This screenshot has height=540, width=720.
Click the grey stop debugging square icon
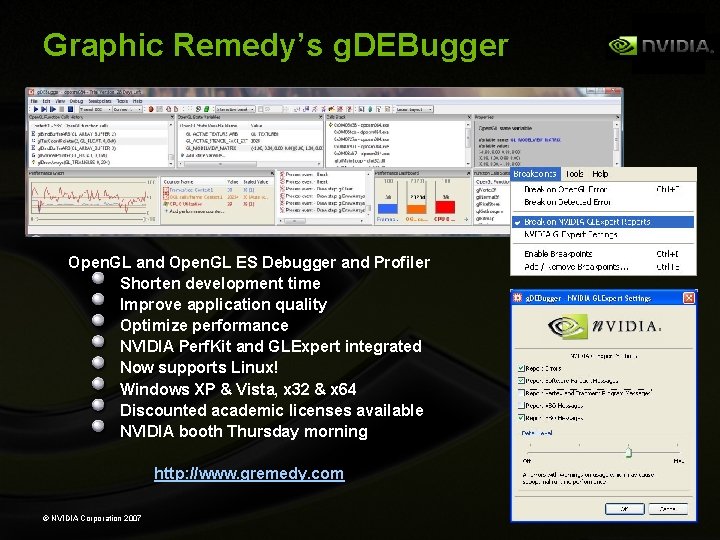pyautogui.click(x=62, y=109)
